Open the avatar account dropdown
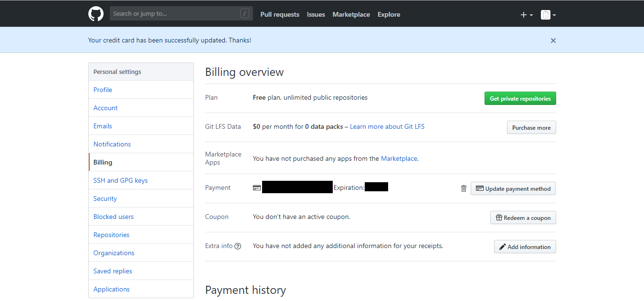The width and height of the screenshot is (644, 301). click(x=546, y=14)
